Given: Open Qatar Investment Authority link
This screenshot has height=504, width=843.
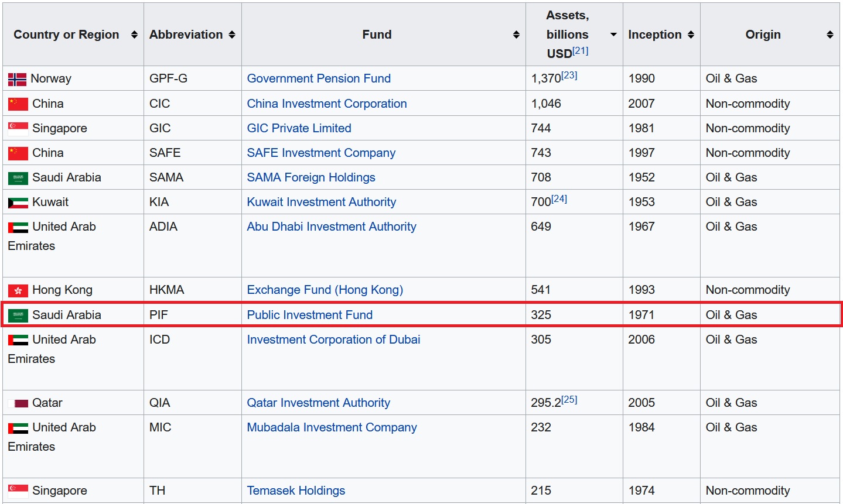Looking at the screenshot, I should pos(318,403).
